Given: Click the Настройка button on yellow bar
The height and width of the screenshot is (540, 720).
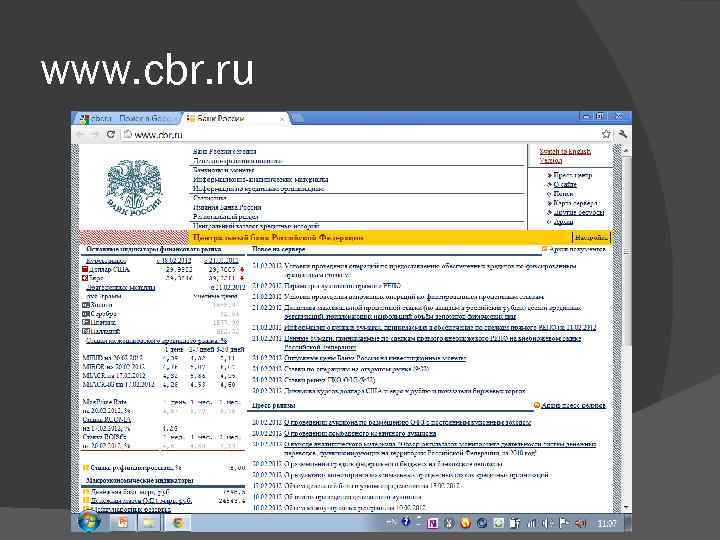Looking at the screenshot, I should pyautogui.click(x=591, y=237).
